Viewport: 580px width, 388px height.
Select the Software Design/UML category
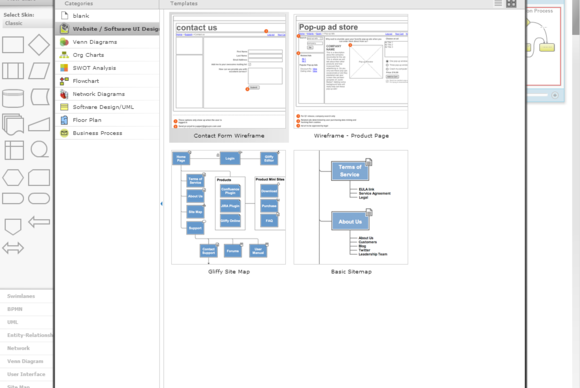point(107,107)
